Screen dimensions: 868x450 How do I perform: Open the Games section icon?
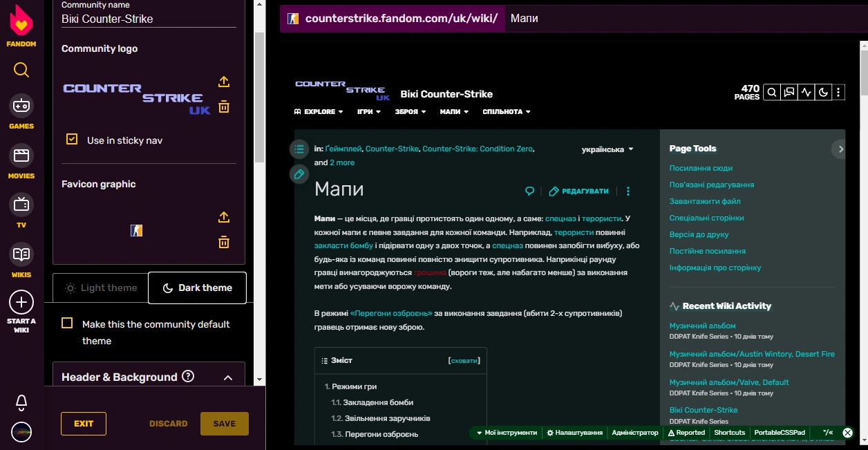21,106
